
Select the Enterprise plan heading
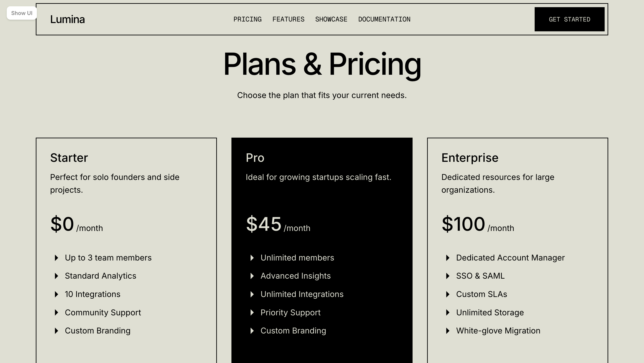click(x=470, y=158)
